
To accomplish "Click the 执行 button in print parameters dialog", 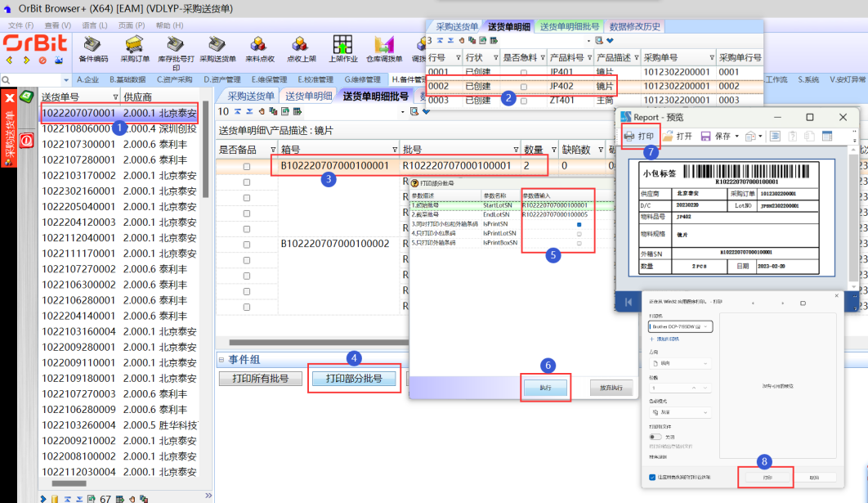I will (545, 388).
